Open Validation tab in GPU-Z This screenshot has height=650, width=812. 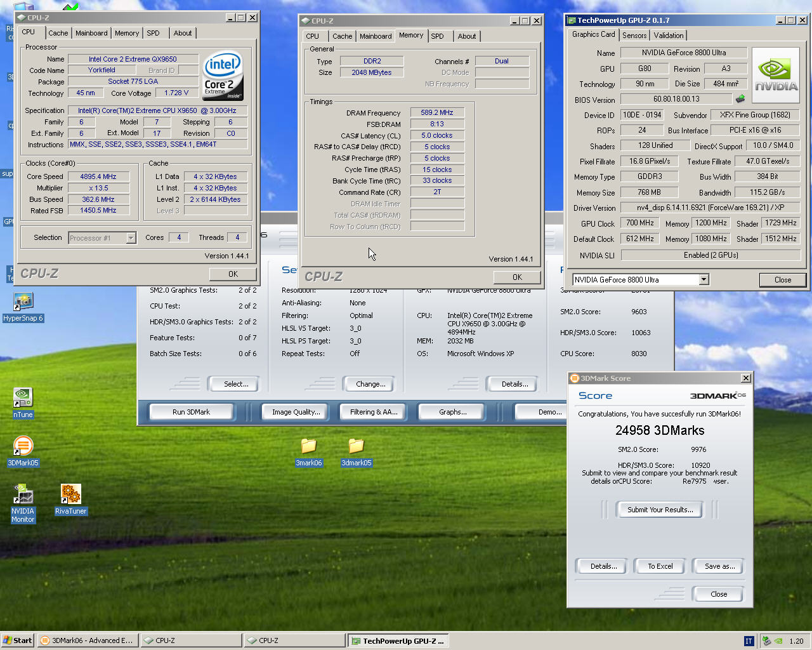669,36
